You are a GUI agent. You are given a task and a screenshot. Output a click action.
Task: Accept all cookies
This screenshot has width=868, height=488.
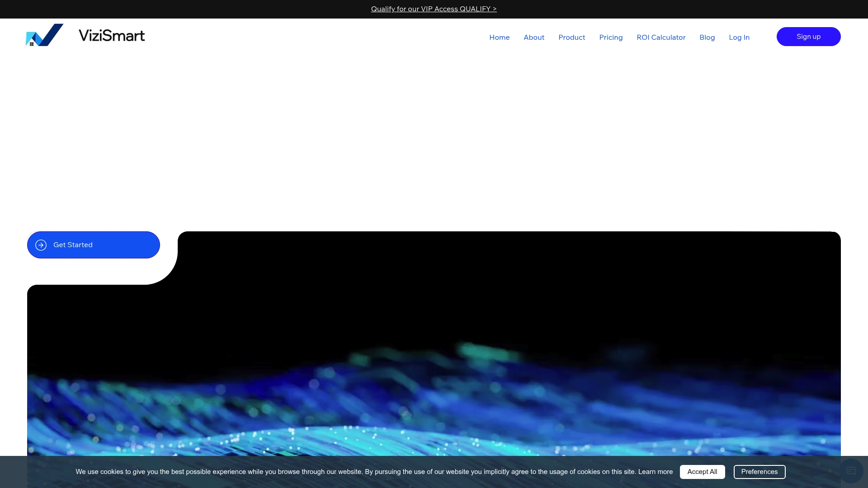[x=702, y=472]
